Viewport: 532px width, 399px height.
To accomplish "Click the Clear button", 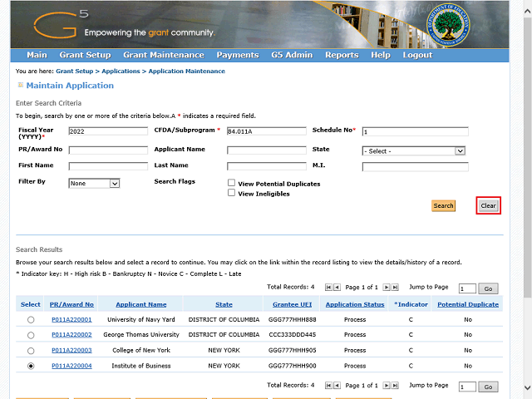I will [488, 206].
